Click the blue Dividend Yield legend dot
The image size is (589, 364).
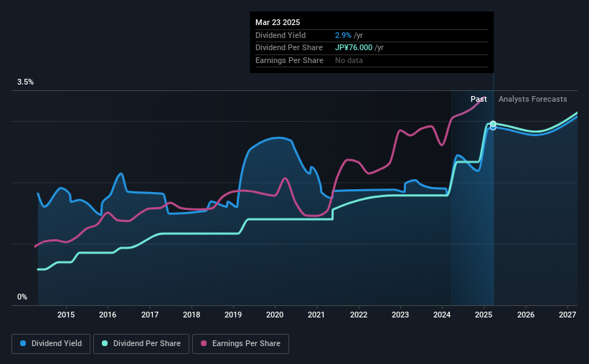tap(23, 343)
